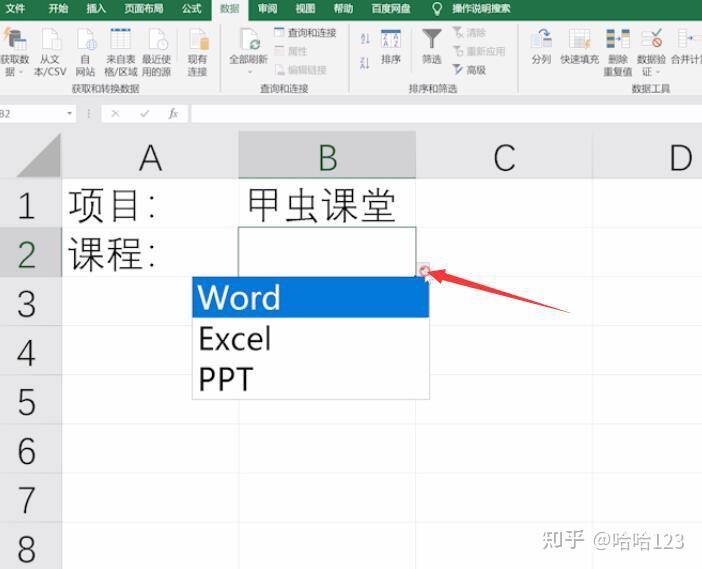This screenshot has width=702, height=569.
Task: Select column D header
Action: (x=647, y=156)
